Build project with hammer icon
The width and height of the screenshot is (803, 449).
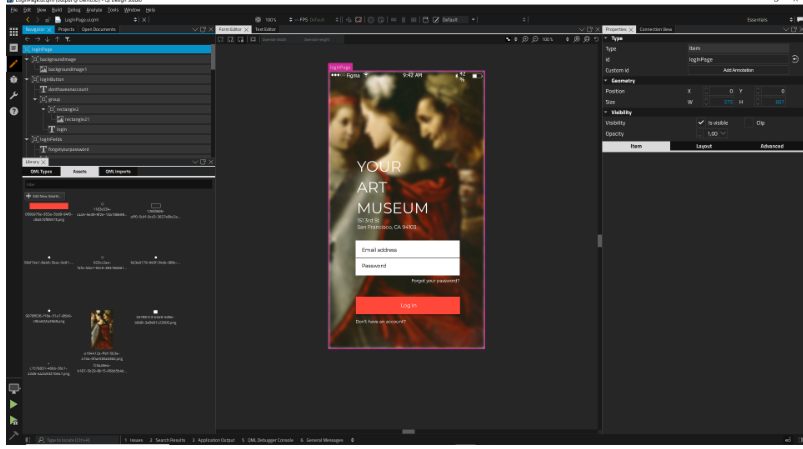coord(14,435)
